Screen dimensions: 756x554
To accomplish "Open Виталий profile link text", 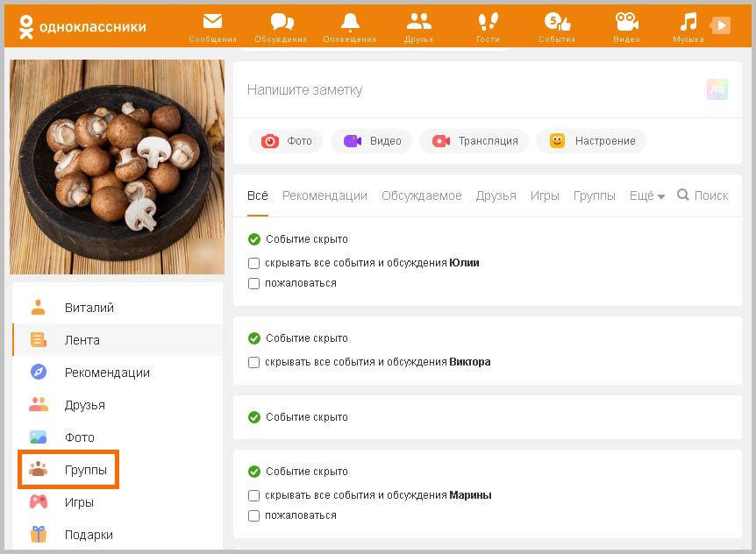I will [x=89, y=308].
